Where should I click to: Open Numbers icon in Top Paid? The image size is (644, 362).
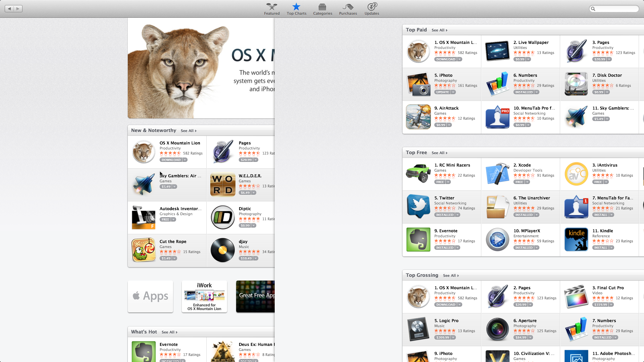tap(497, 84)
